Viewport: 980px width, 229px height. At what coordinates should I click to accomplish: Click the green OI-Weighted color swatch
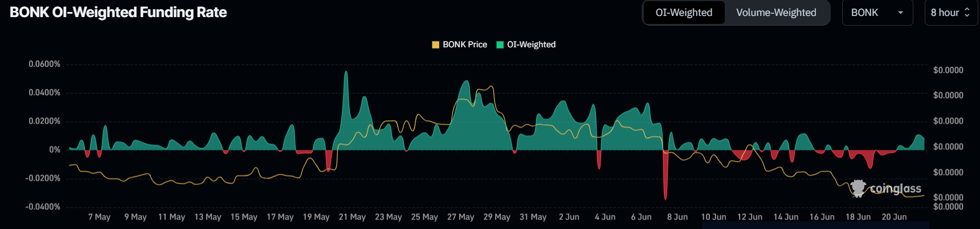coord(500,44)
